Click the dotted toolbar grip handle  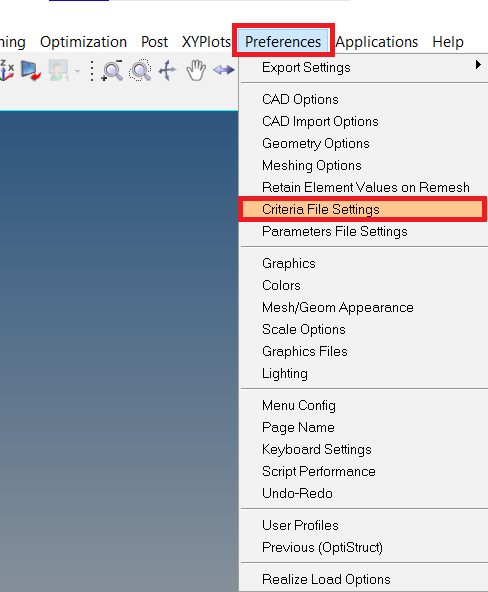click(x=92, y=71)
